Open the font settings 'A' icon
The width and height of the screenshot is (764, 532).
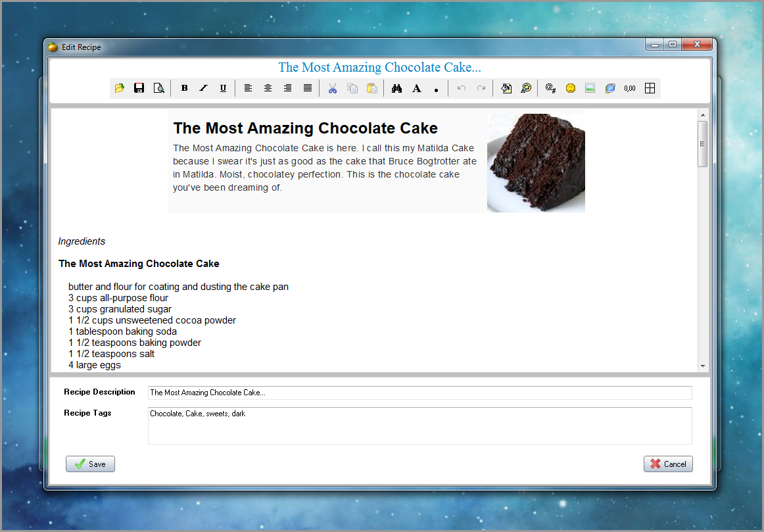(x=416, y=88)
